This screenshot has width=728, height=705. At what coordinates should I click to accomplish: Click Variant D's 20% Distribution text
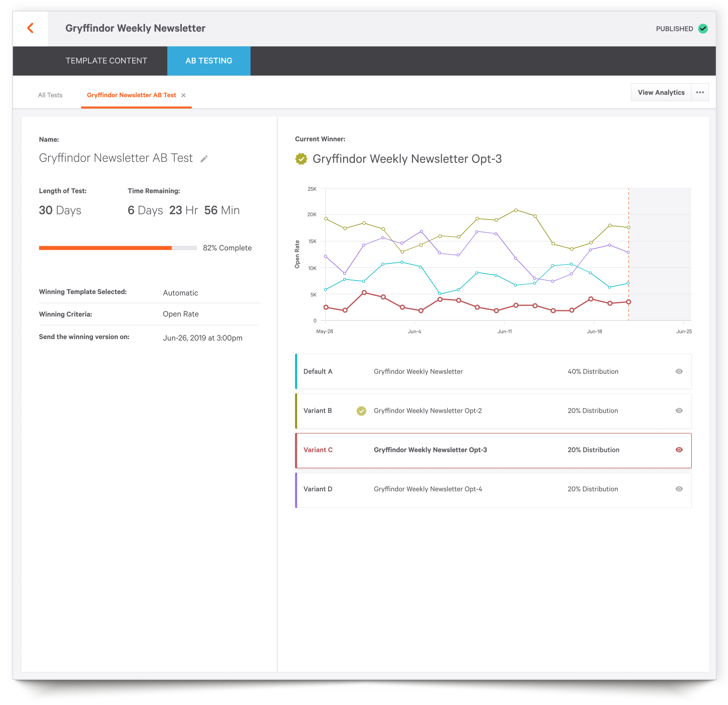point(593,489)
